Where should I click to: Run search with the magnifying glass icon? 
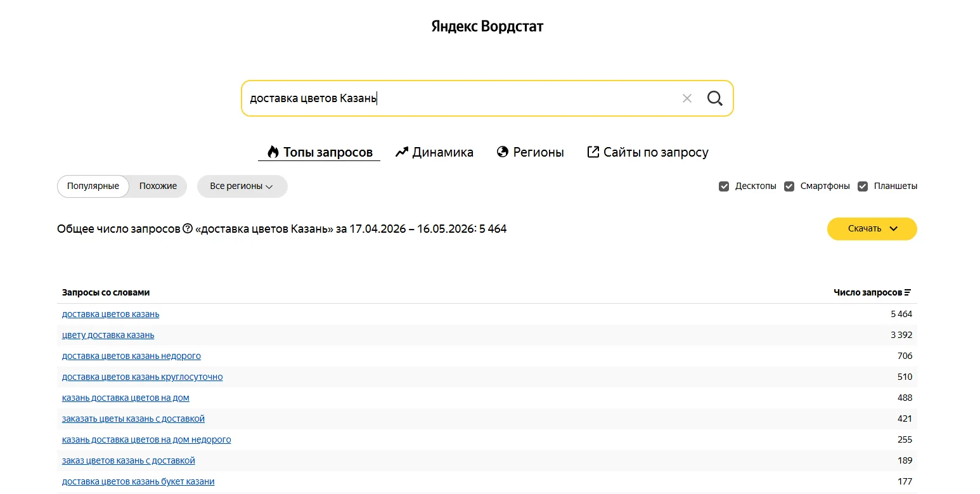coord(715,98)
